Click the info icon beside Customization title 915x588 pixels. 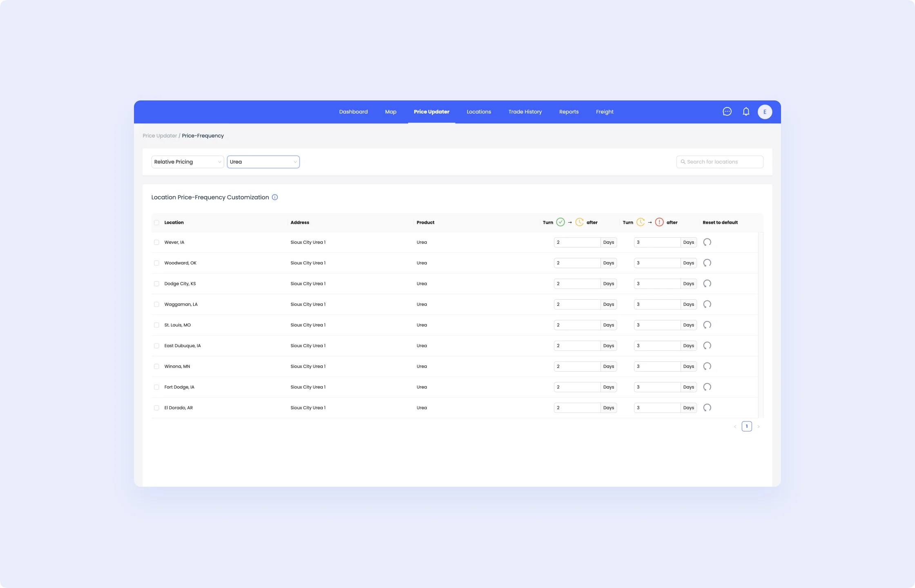click(x=275, y=197)
